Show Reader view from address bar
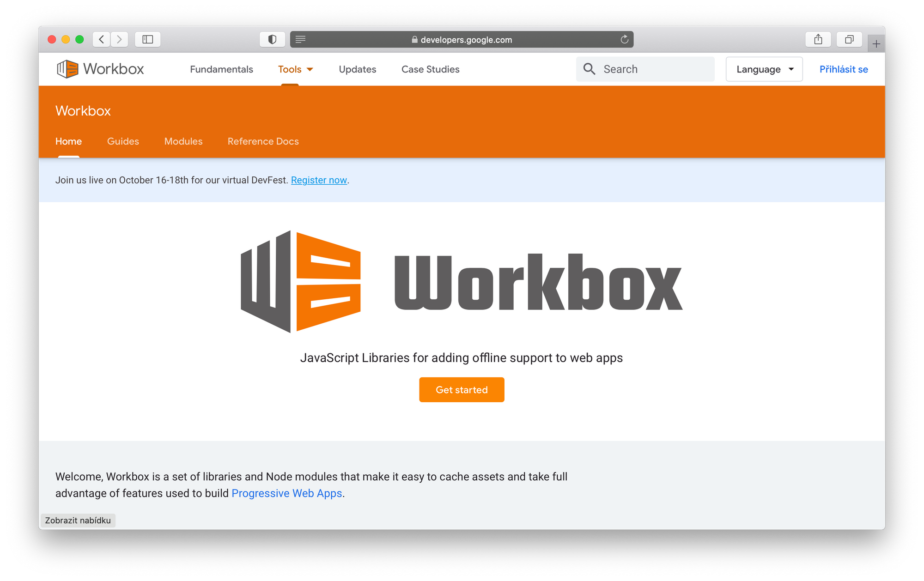The height and width of the screenshot is (581, 924). 300,39
